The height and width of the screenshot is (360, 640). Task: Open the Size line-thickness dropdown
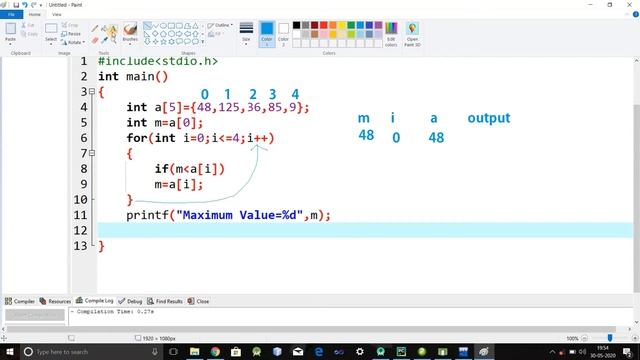[246, 34]
